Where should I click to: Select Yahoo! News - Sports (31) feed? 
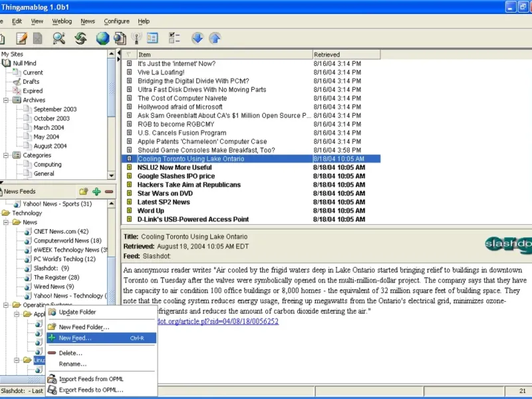(x=57, y=204)
